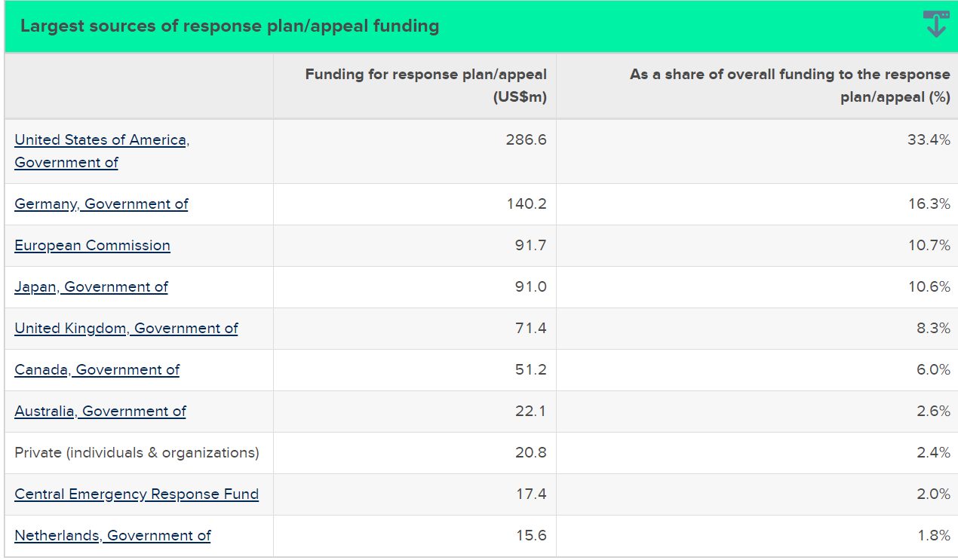The width and height of the screenshot is (958, 560).
Task: Select the 33.4% share cell
Action: pos(929,140)
